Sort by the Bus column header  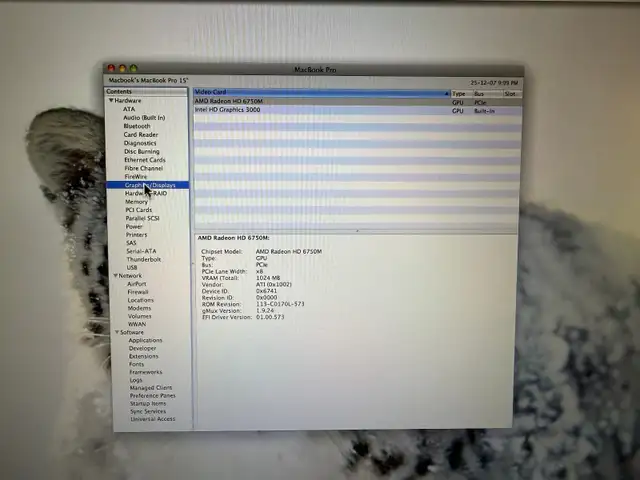(x=487, y=94)
